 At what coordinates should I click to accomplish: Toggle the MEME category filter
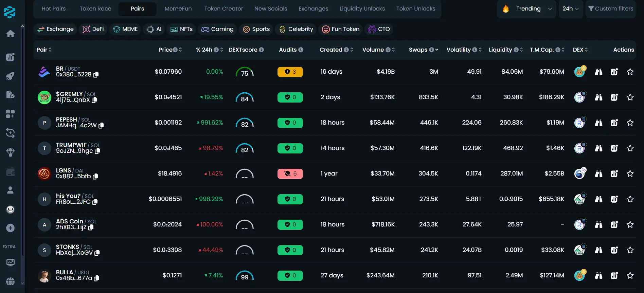[125, 29]
